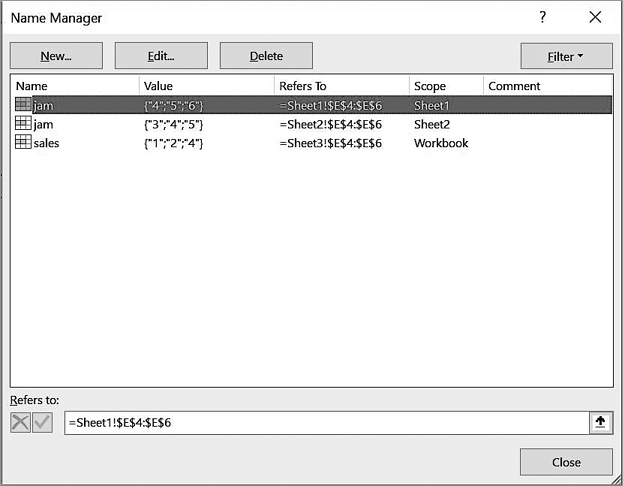Click the icon beside the Sheet2 jam name
The image size is (623, 486).
[23, 124]
